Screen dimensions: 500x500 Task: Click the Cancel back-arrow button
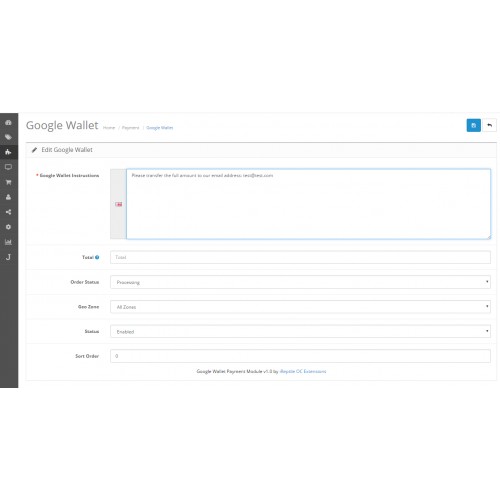[489, 125]
